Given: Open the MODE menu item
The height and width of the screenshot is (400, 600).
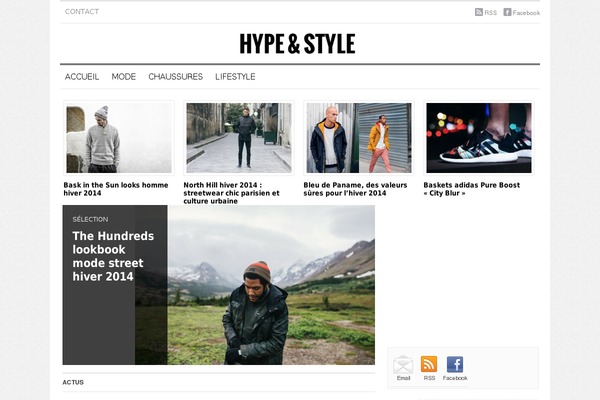Looking at the screenshot, I should coord(124,77).
